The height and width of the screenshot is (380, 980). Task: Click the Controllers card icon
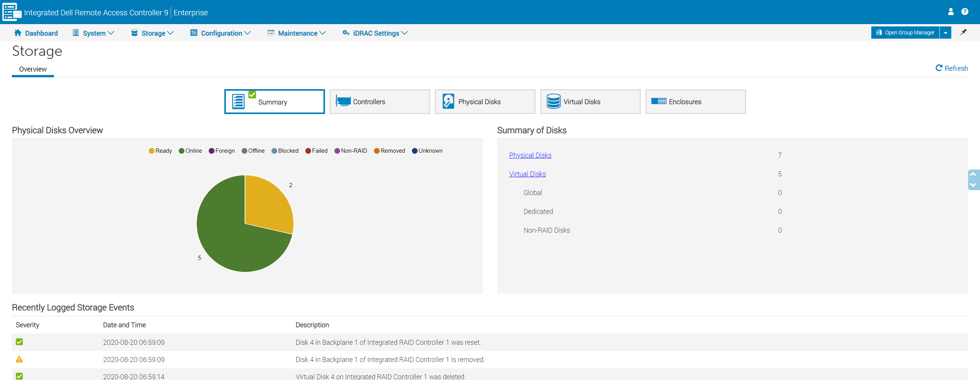tap(343, 101)
